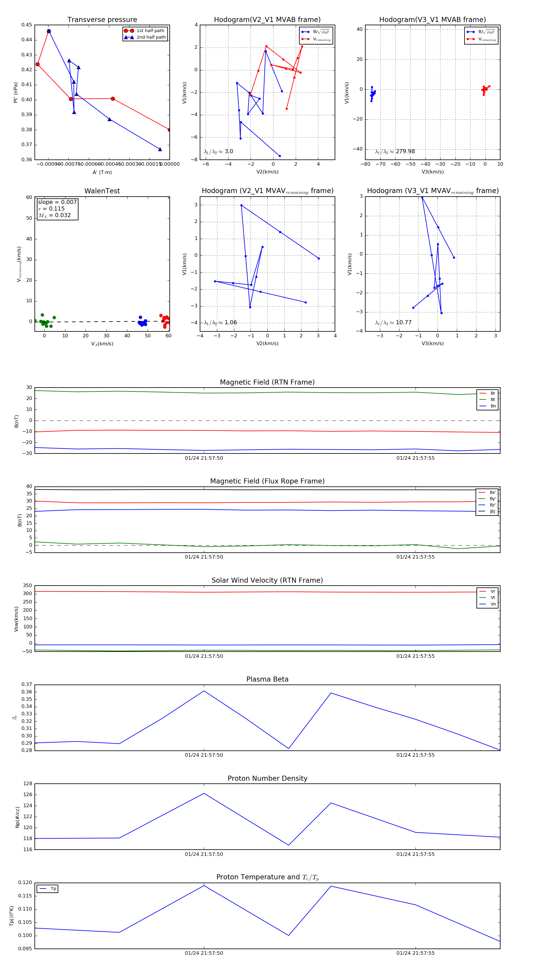
Task: Click the 'Vr' legend entry
Action: (487, 591)
